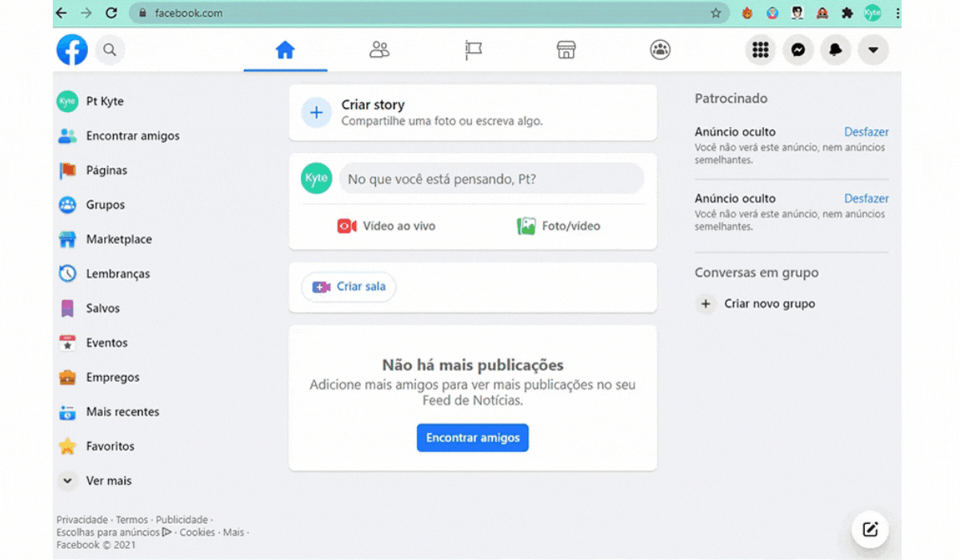The height and width of the screenshot is (560, 960).
Task: Open the notifications bell
Action: [x=835, y=50]
